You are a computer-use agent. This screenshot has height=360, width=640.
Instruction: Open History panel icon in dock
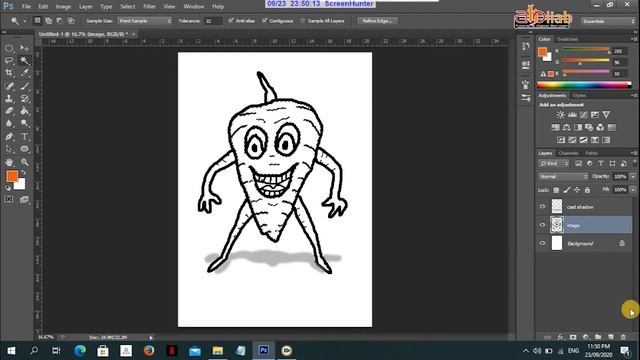pyautogui.click(x=526, y=47)
